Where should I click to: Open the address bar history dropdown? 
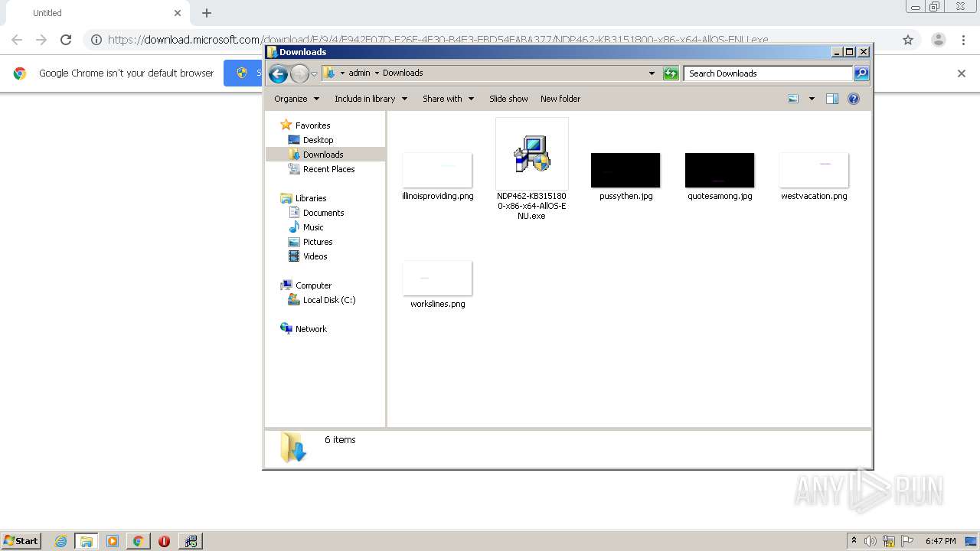[652, 73]
